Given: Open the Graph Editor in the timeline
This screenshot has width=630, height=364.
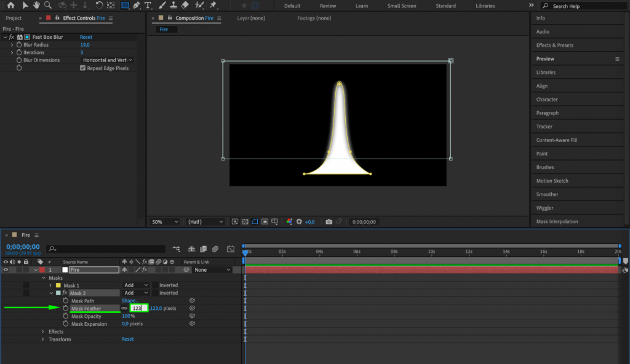Looking at the screenshot, I should tap(231, 249).
